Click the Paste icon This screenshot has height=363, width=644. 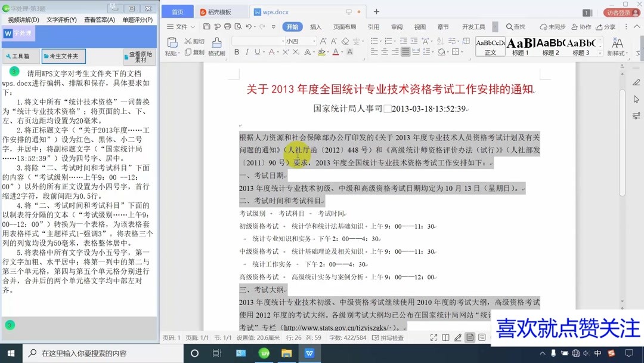point(172,44)
